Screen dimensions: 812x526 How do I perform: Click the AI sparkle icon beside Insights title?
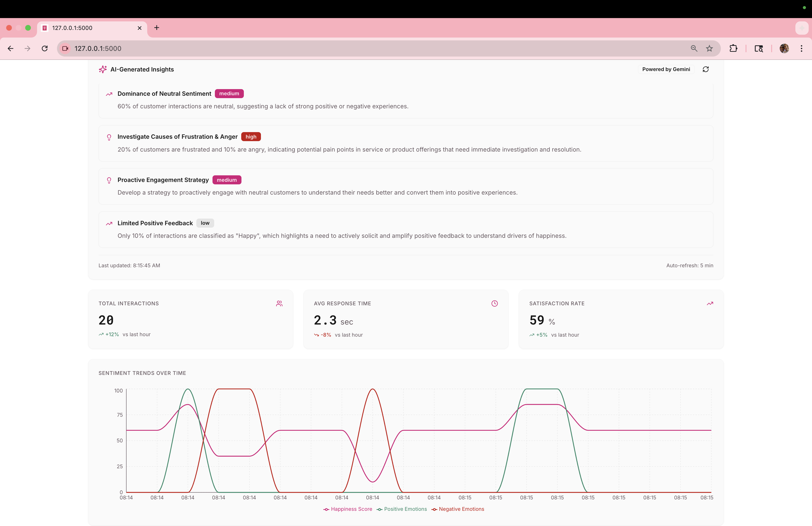click(x=103, y=69)
